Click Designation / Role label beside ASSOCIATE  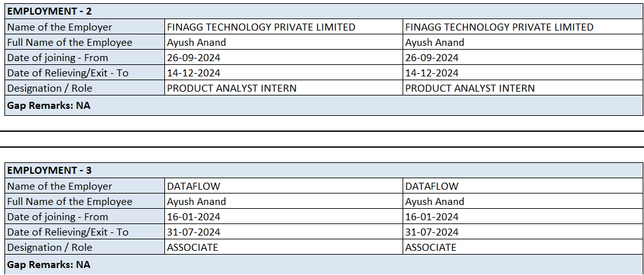pyautogui.click(x=50, y=247)
